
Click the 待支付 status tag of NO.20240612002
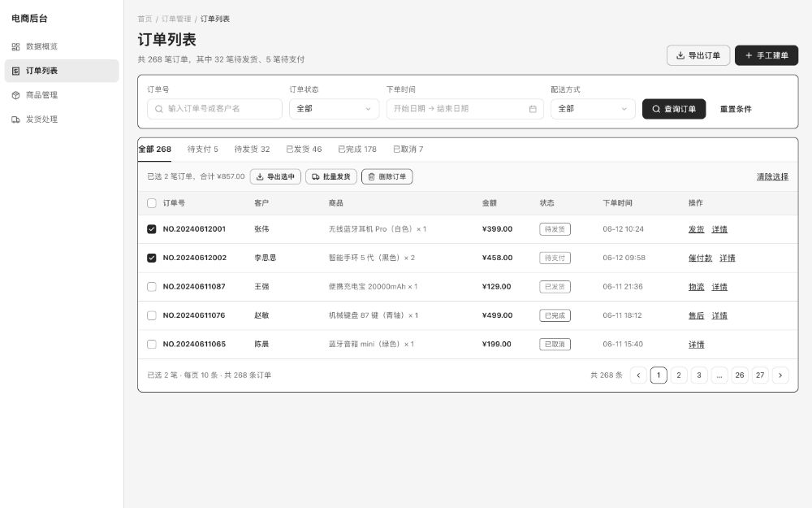click(x=555, y=258)
